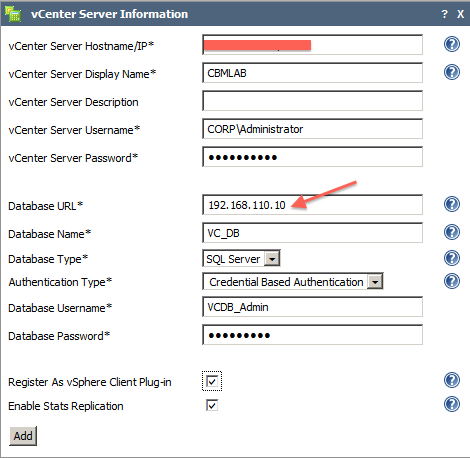Focus the vCenter Server Description field
The image size is (470, 458).
coord(312,101)
